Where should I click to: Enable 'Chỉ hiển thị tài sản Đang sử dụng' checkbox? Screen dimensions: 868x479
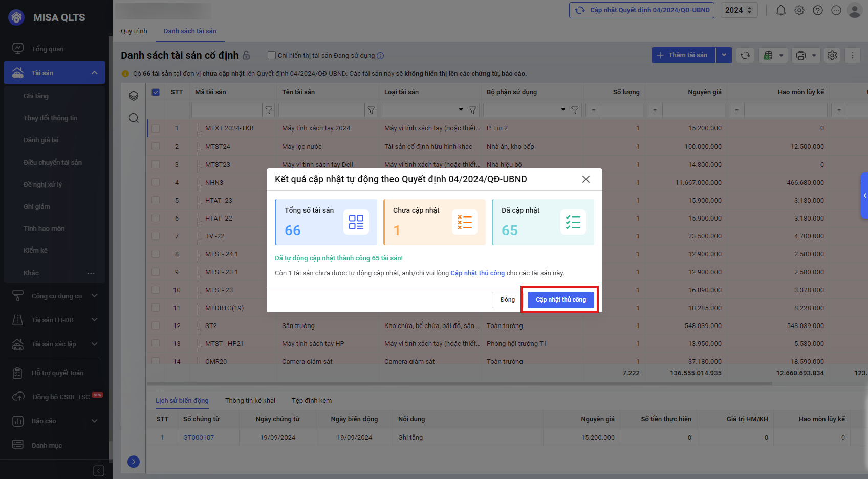tap(272, 55)
